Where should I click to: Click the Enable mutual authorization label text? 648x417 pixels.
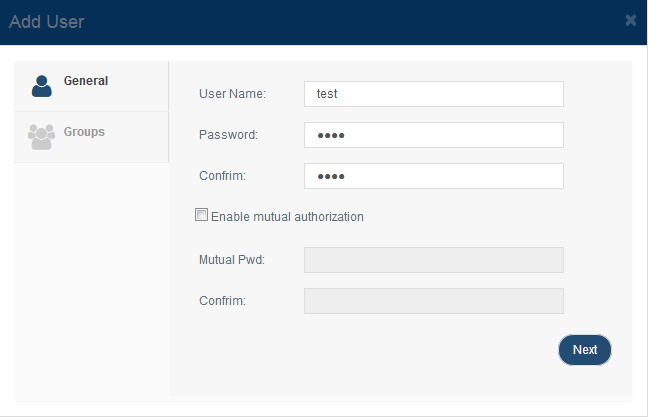click(287, 217)
